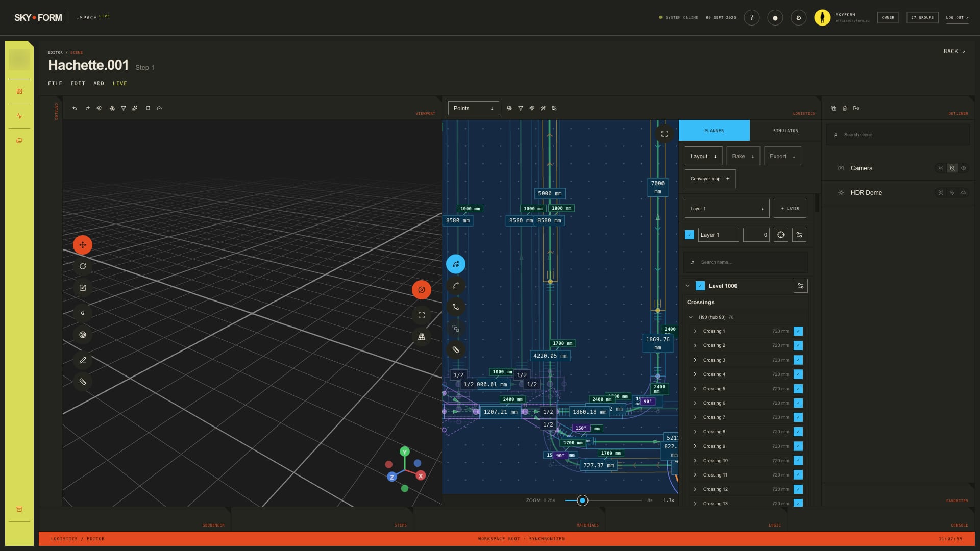Click the + LAYER button
The height and width of the screenshot is (551, 980).
(x=790, y=209)
